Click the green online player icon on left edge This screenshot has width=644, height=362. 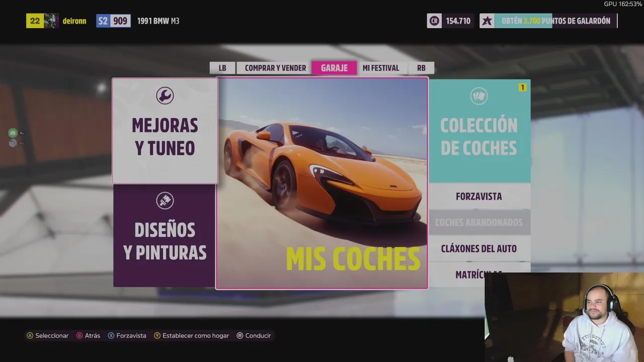click(x=13, y=133)
